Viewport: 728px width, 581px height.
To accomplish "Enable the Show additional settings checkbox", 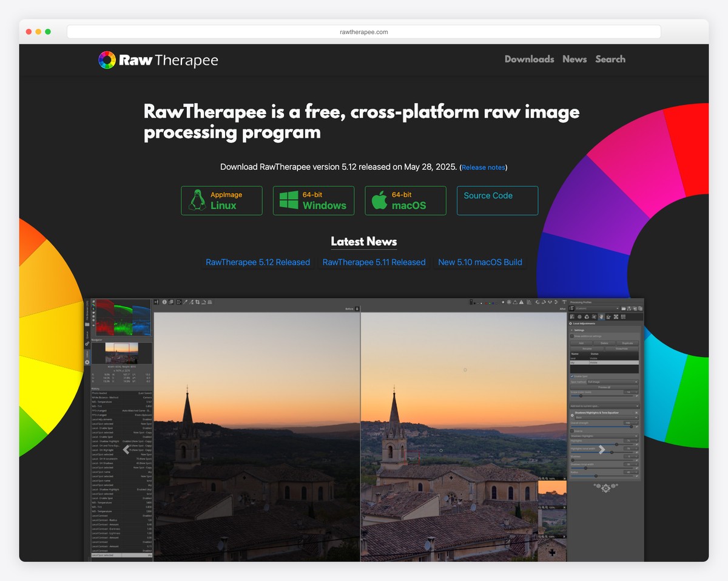I will [573, 336].
